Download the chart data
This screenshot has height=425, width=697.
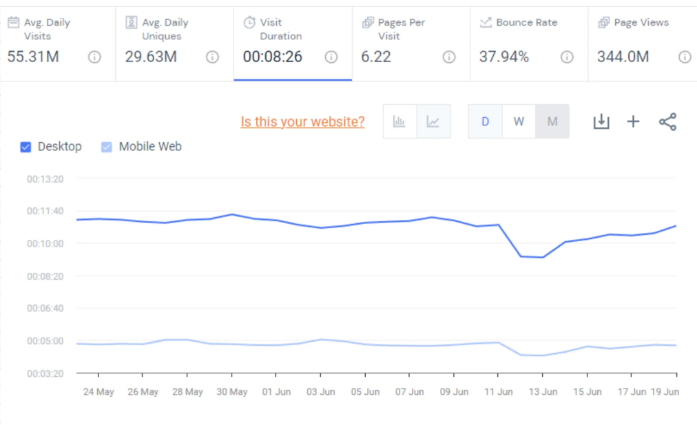tap(601, 121)
